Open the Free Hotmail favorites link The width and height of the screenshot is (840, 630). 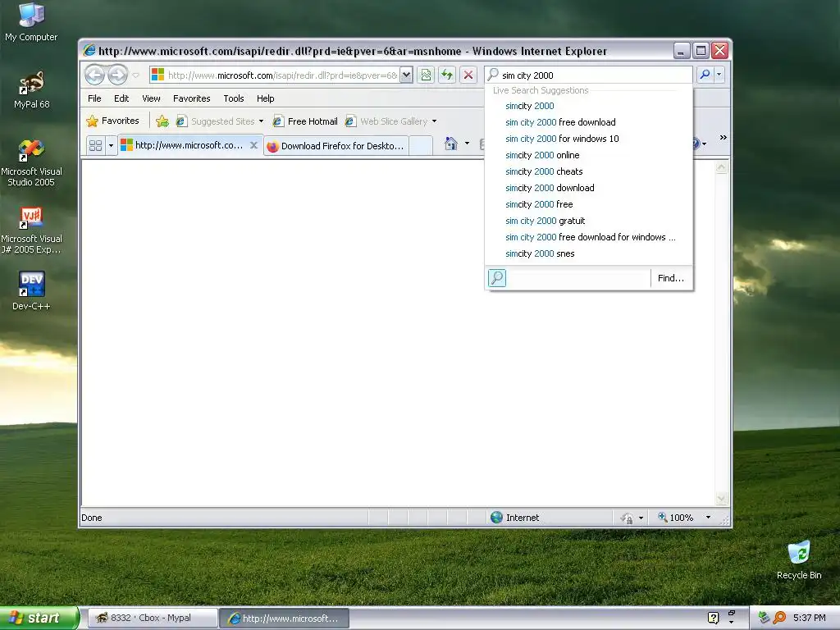305,121
